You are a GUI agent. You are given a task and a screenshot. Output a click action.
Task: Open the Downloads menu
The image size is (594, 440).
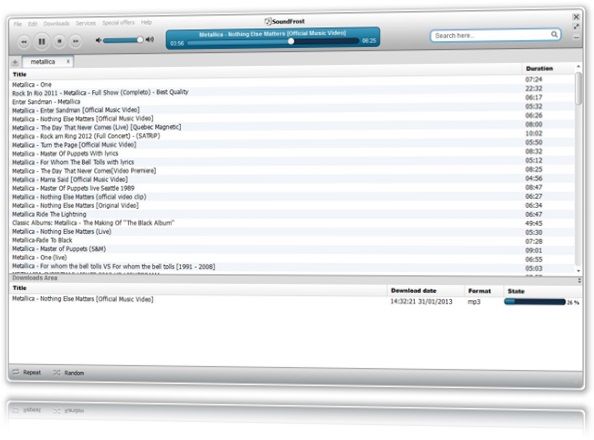pyautogui.click(x=56, y=23)
